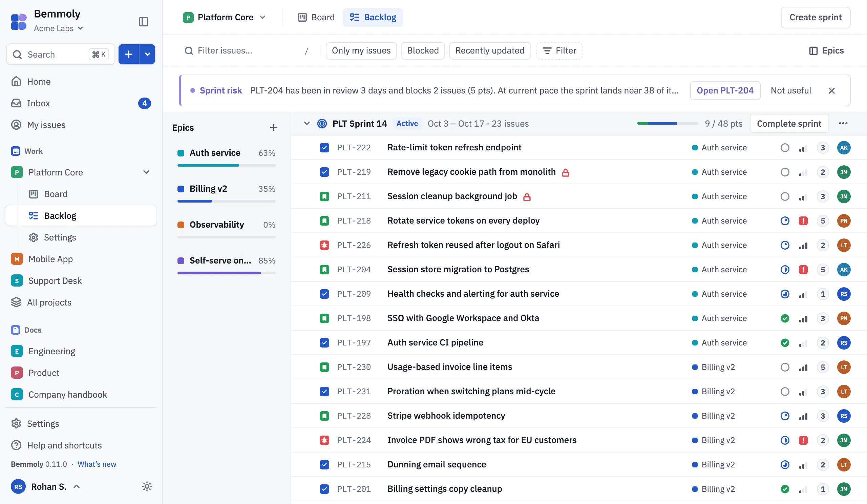The width and height of the screenshot is (867, 504).
Task: Open Mobile App project
Action: pyautogui.click(x=81, y=259)
